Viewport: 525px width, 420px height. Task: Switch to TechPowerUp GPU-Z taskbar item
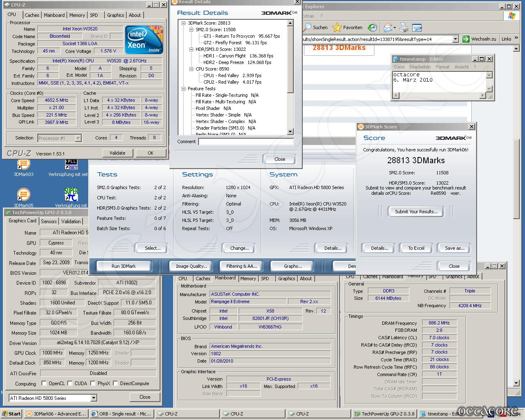[x=384, y=414]
